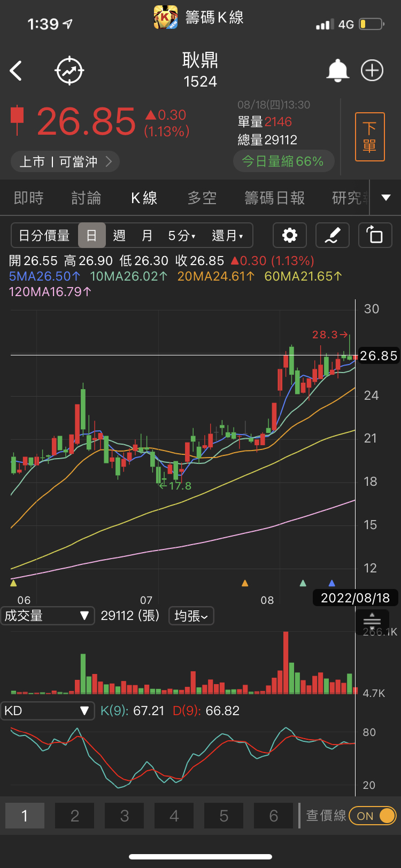Open the 成交量 indicator dropdown
Screen dimensions: 401x868
click(x=47, y=616)
